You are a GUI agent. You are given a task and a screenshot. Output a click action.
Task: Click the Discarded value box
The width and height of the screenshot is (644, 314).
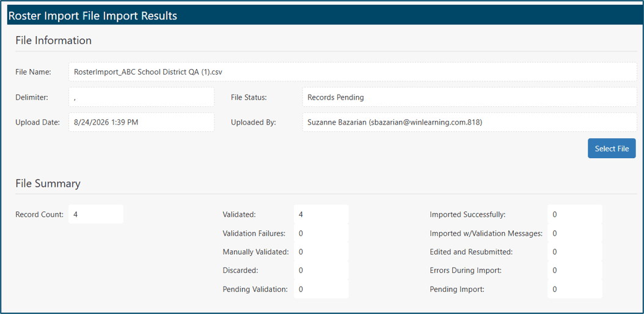321,271
